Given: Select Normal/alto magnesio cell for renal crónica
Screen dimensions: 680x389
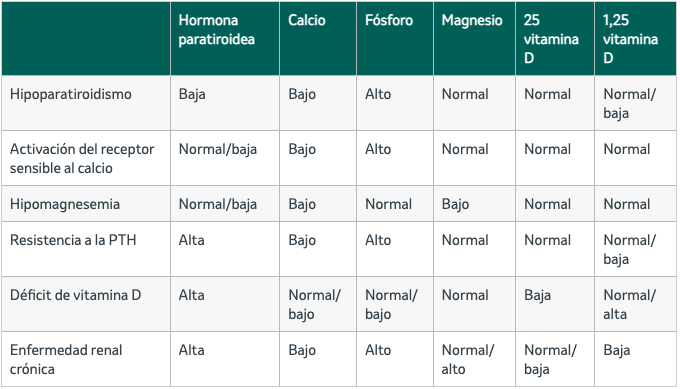Looking at the screenshot, I should [x=468, y=360].
